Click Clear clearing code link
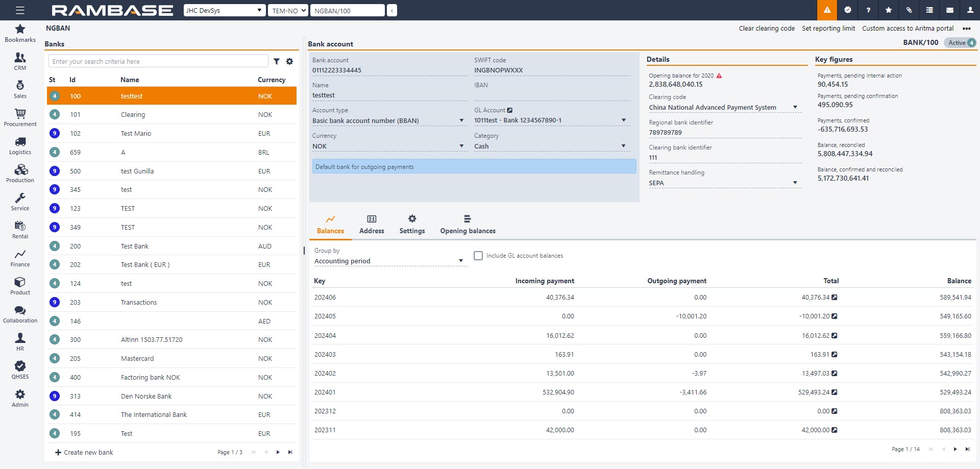This screenshot has height=469, width=980. 766,29
